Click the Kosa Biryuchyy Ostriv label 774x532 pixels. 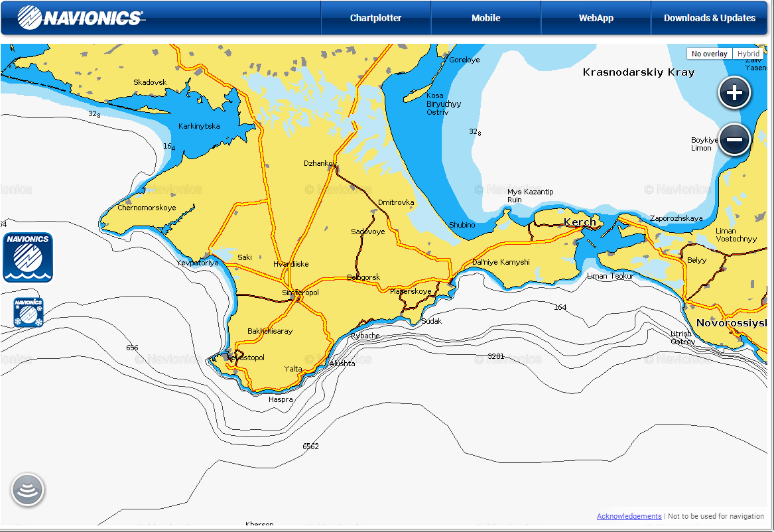pos(443,104)
